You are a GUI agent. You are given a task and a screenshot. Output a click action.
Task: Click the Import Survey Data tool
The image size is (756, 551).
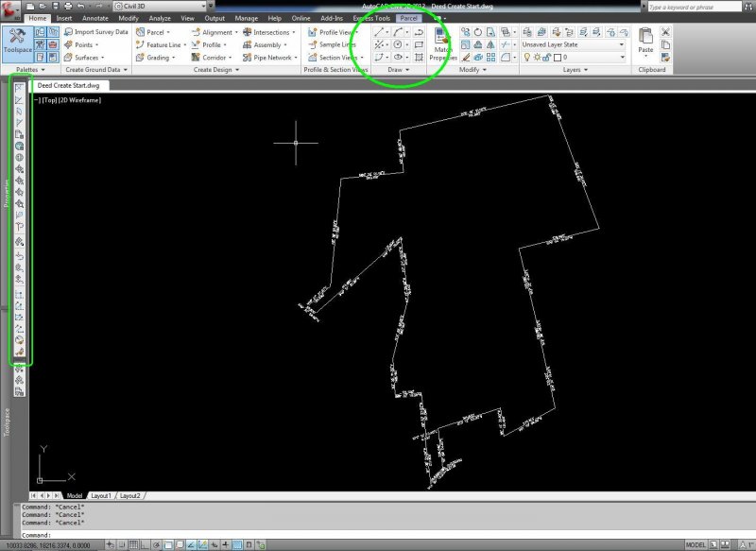point(96,32)
